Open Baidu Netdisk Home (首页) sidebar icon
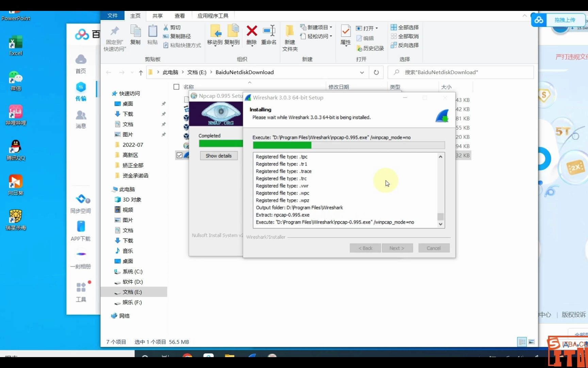This screenshot has height=368, width=588. click(81, 64)
